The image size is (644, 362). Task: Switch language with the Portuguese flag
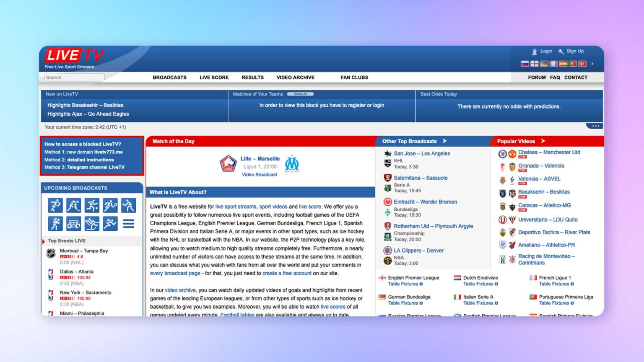tap(573, 64)
